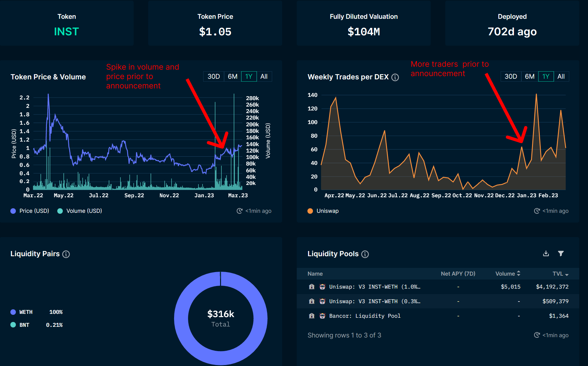Click the $316k Total donut center
The width and height of the screenshot is (588, 366).
pyautogui.click(x=221, y=318)
